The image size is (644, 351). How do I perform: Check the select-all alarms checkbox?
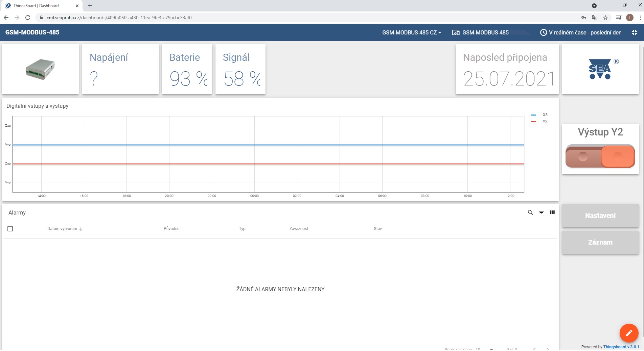(x=10, y=229)
